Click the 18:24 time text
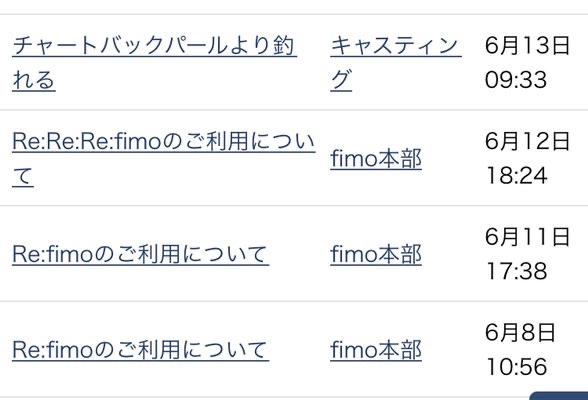This screenshot has width=588, height=400. coord(517,175)
